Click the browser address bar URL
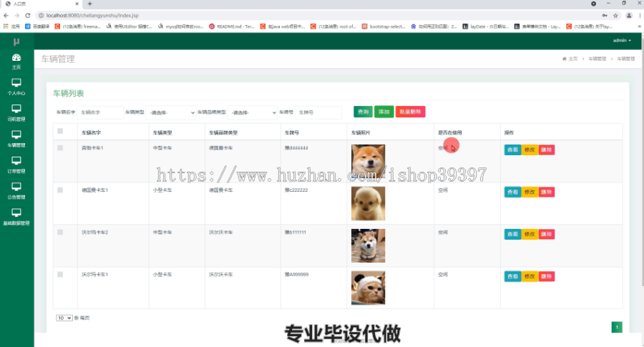Viewport: 644px width, 347px height. click(x=92, y=16)
